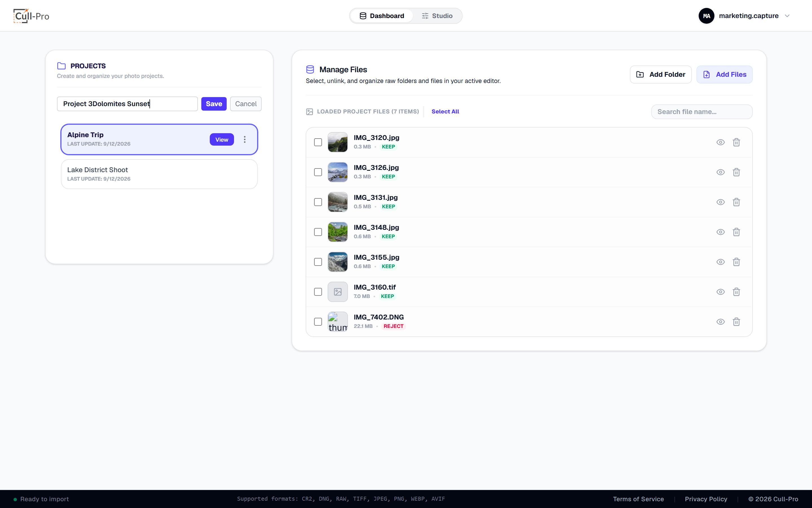
Task: Open the Terms of Service link
Action: [x=638, y=499]
